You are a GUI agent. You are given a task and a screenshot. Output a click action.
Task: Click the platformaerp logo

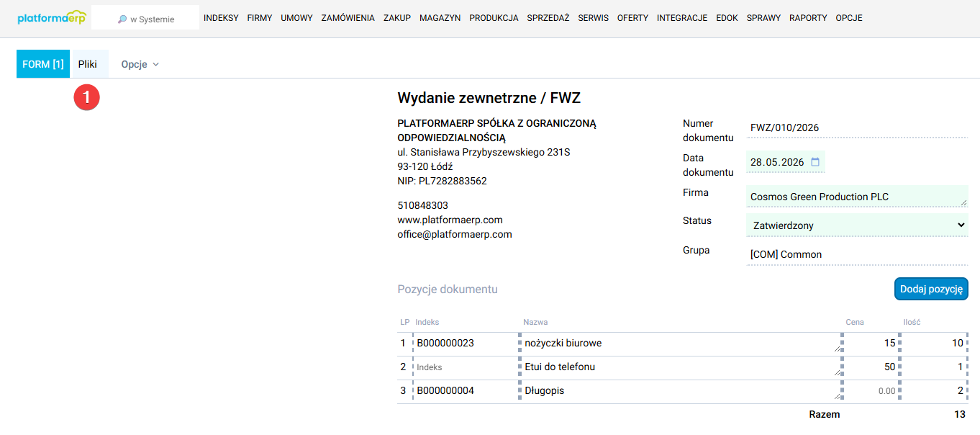pos(51,17)
